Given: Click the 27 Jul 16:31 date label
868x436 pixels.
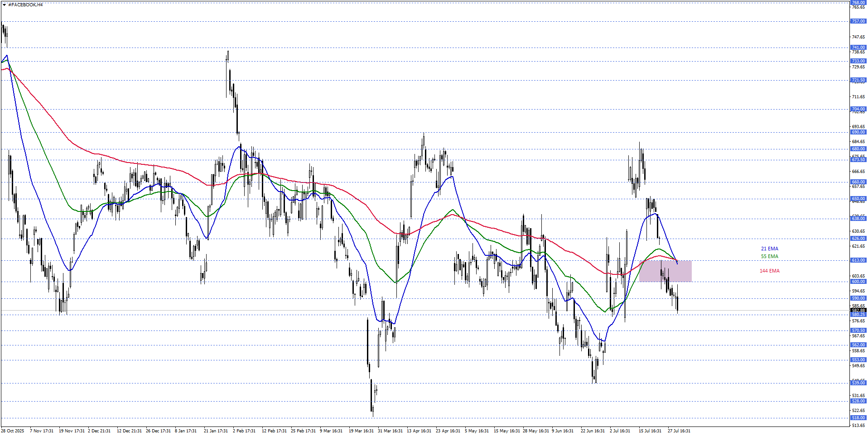Looking at the screenshot, I should [x=679, y=431].
